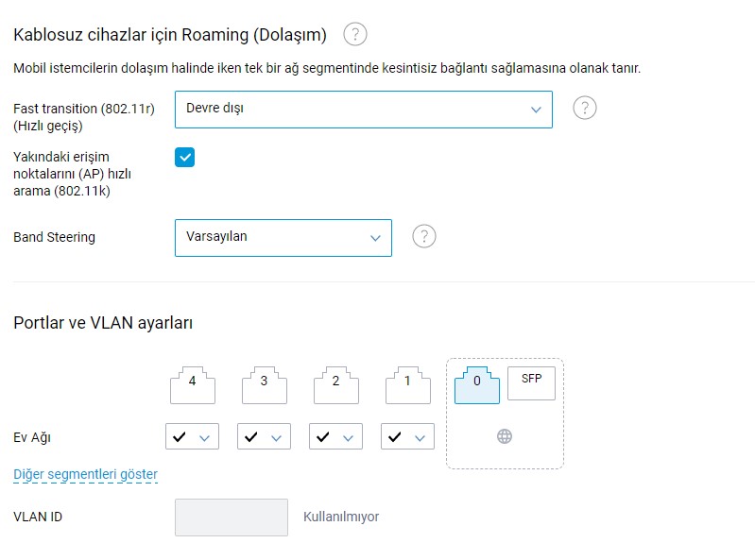The width and height of the screenshot is (755, 560).
Task: Click help icon beside Band Steering
Action: click(423, 236)
